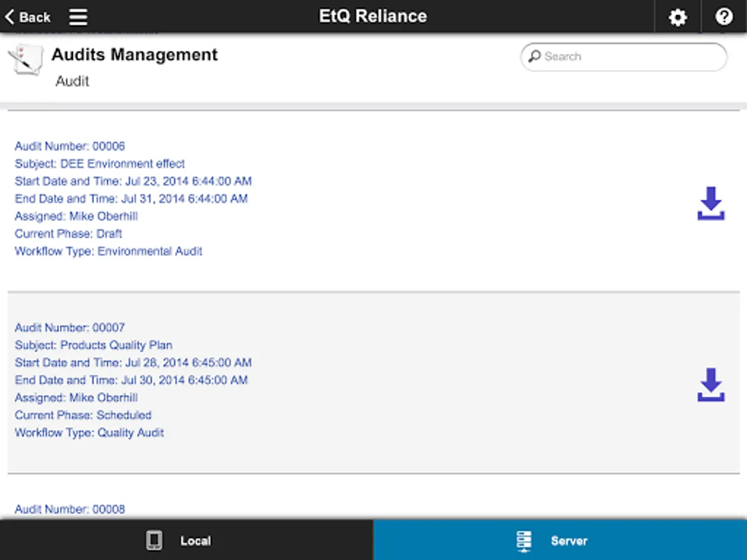
Task: Open settings via the gear icon
Action: click(677, 17)
